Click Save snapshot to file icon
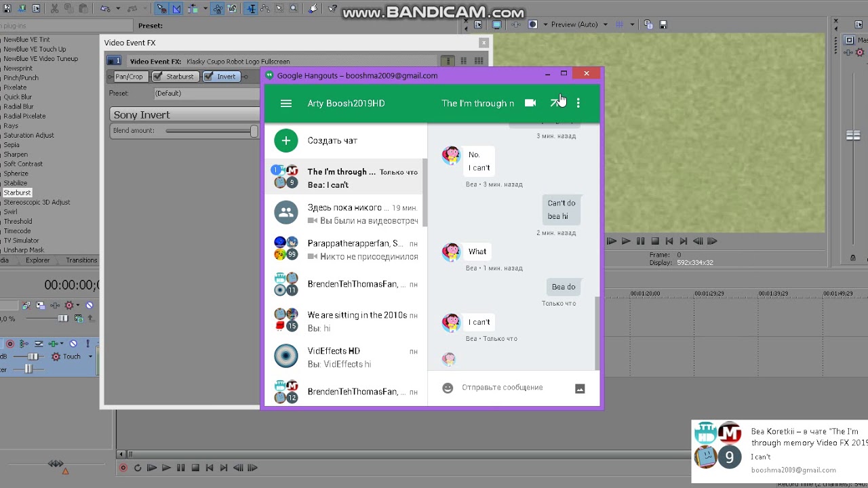 (663, 24)
